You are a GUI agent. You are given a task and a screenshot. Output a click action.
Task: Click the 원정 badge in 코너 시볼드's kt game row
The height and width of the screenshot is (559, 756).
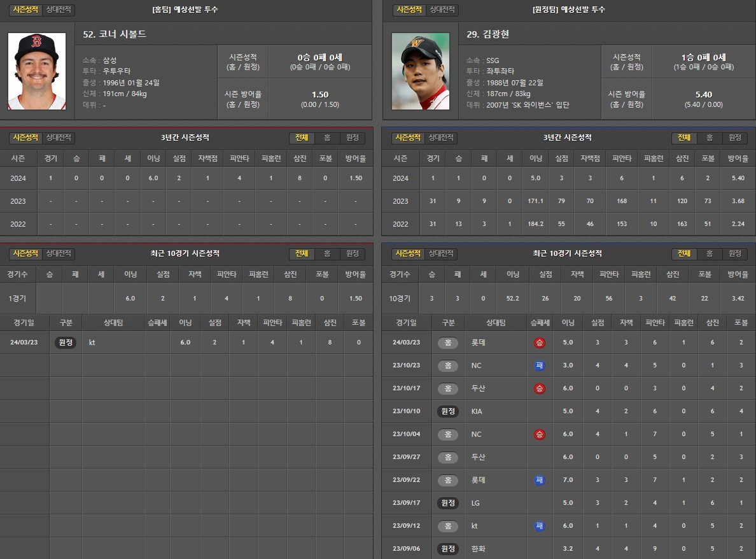(x=66, y=343)
